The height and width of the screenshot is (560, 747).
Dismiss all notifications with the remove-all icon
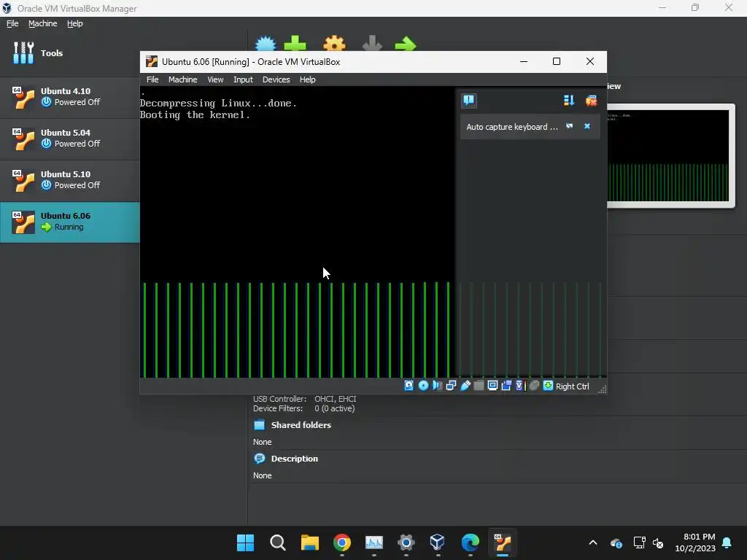coord(591,101)
